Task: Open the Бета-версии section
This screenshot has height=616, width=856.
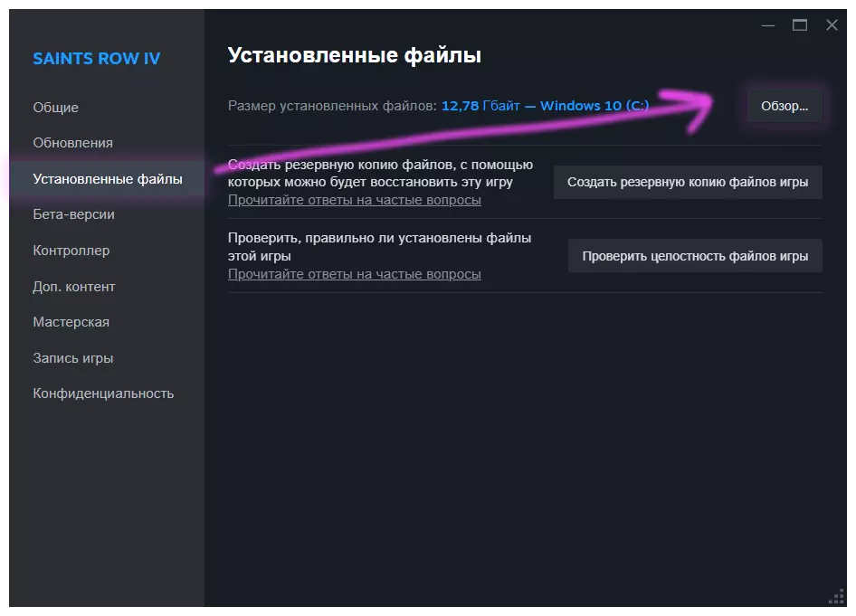Action: pos(73,214)
